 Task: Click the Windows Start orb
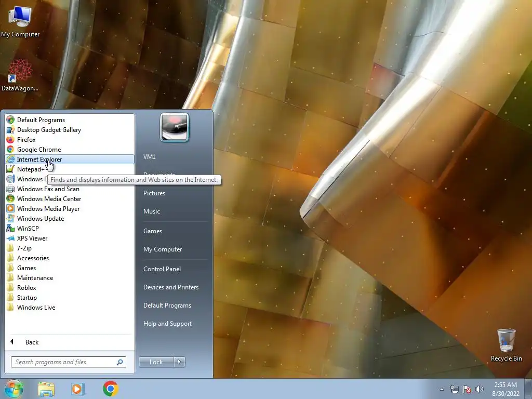click(x=14, y=389)
